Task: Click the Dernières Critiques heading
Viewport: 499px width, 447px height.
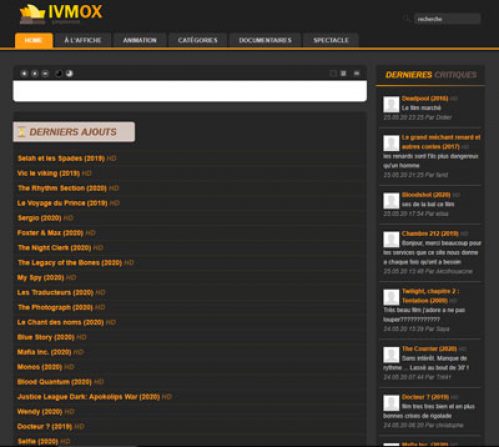Action: [x=431, y=75]
